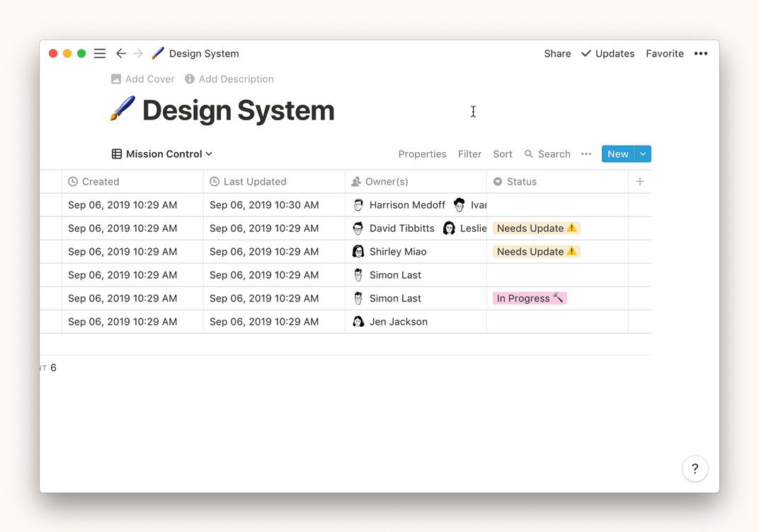Click the paintbrush page icon beside title
This screenshot has width=759, height=532.
(x=122, y=110)
